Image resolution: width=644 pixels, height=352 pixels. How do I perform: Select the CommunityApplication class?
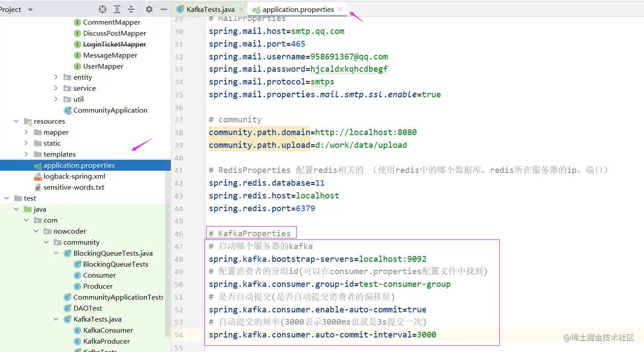coord(110,110)
